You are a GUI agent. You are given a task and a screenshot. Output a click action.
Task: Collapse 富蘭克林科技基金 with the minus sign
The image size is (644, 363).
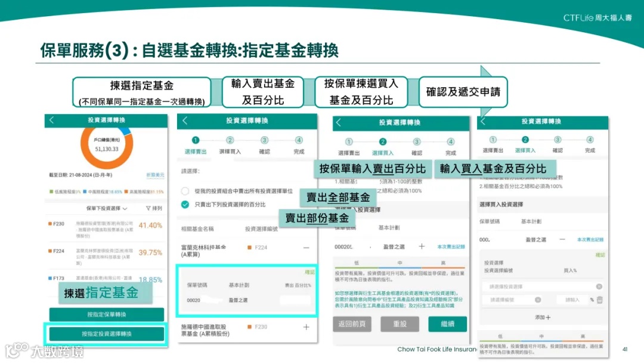click(306, 247)
